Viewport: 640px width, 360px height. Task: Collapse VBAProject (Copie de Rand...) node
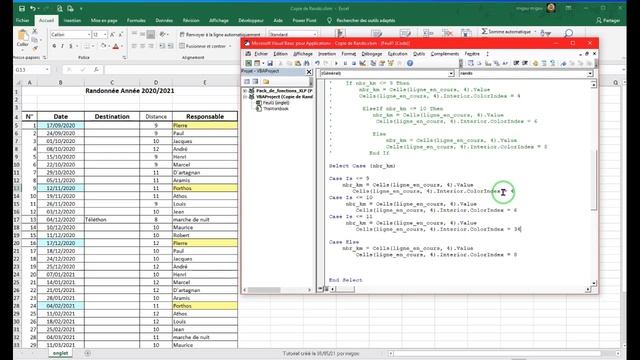coord(245,97)
